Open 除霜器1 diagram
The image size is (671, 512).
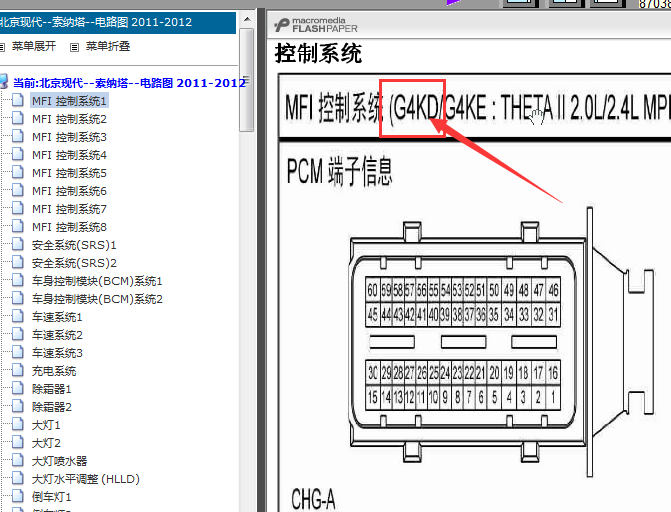click(51, 389)
